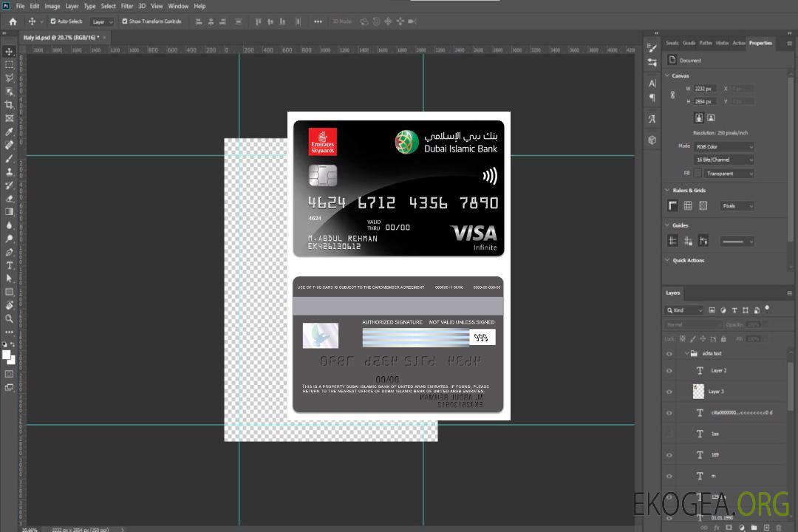798x532 pixels.
Task: Collapse the Canvas section
Action: click(x=667, y=75)
